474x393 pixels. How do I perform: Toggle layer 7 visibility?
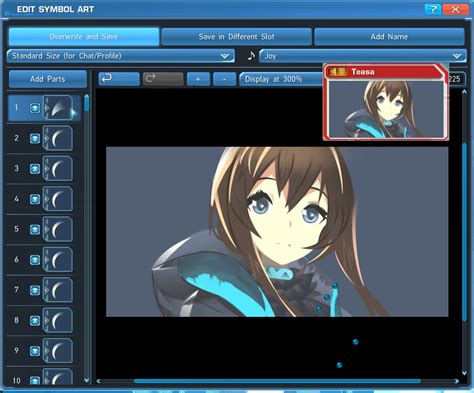pos(35,290)
